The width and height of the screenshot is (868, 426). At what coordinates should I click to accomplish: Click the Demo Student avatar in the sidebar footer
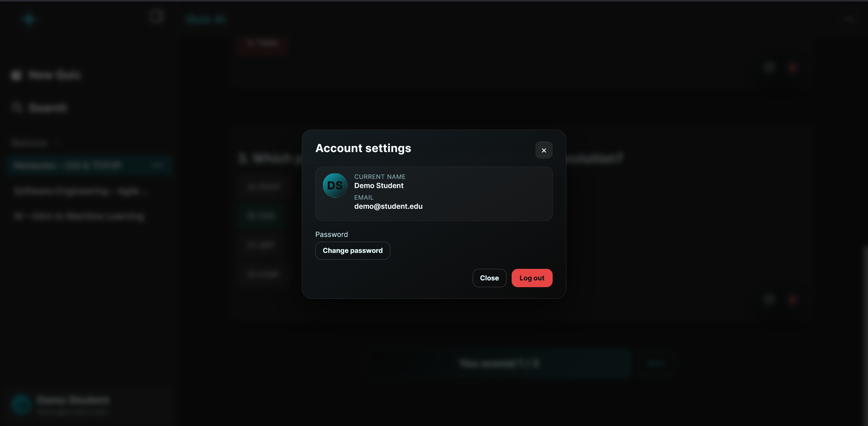[21, 405]
